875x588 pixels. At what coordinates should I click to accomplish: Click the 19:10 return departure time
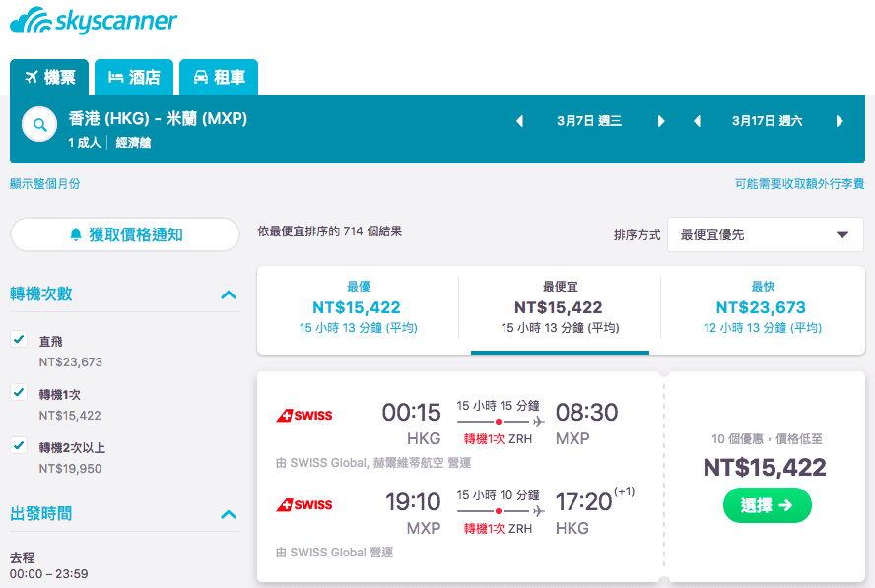pos(413,502)
